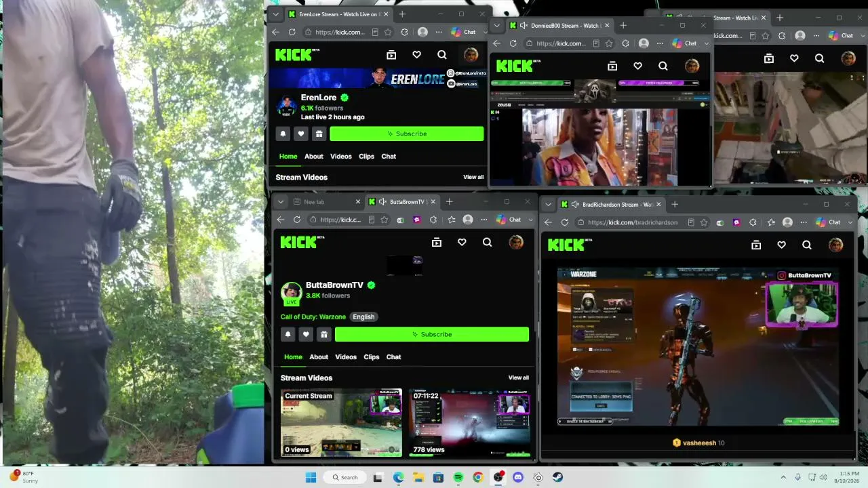
Task: Gift a sub on ErenLore's channel
Action: pyautogui.click(x=319, y=134)
